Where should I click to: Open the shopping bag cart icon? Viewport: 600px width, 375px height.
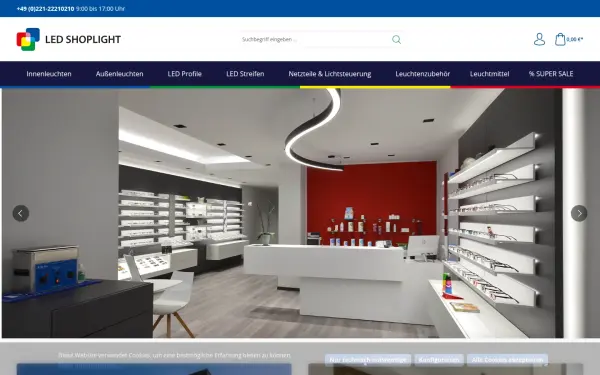point(560,39)
